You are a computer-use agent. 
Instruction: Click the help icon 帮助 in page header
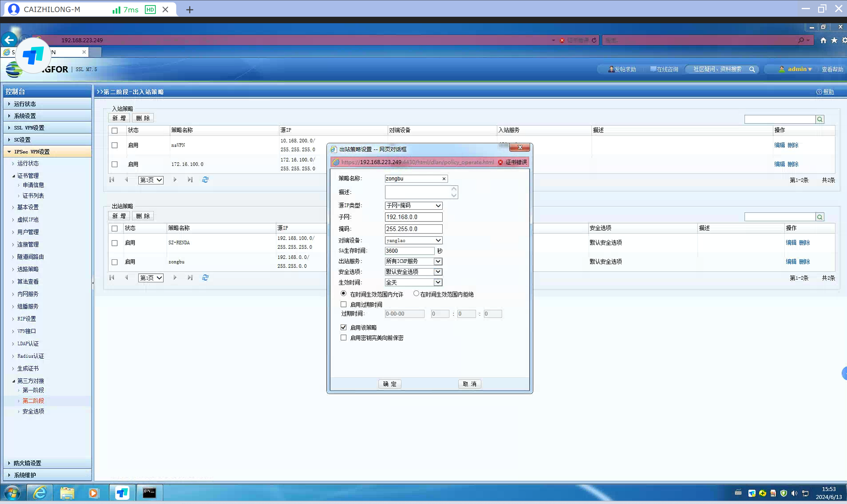coord(825,92)
